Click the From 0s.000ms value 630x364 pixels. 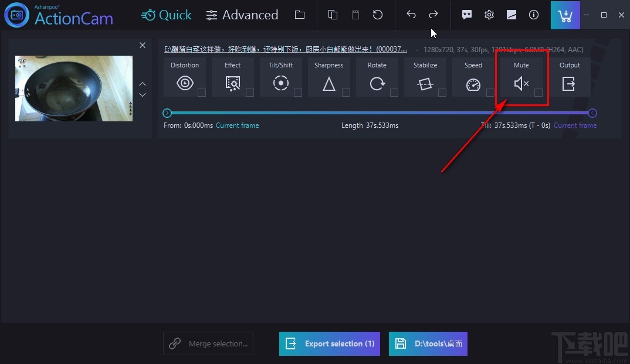(x=198, y=125)
